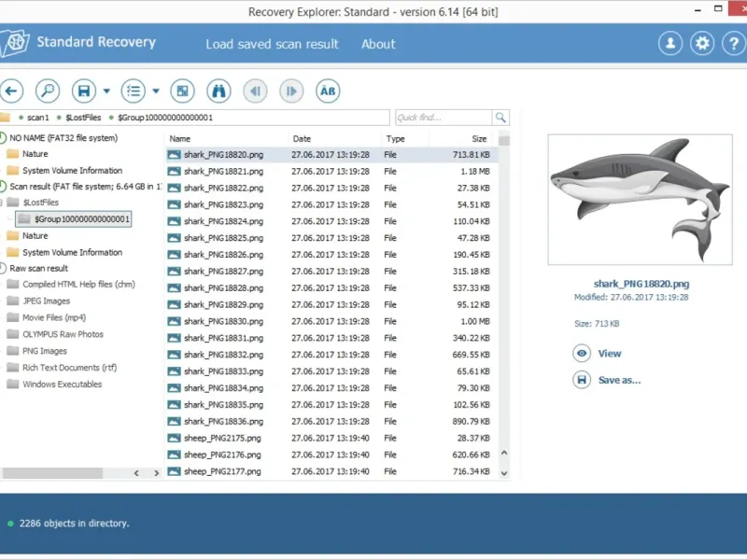Open the About menu item
Screen dimensions: 747x560
click(x=378, y=44)
